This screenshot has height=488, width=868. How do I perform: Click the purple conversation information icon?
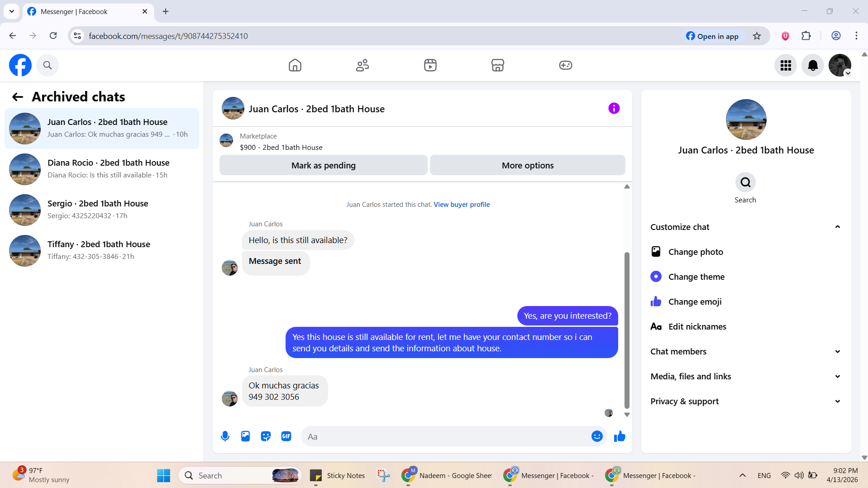(x=614, y=108)
